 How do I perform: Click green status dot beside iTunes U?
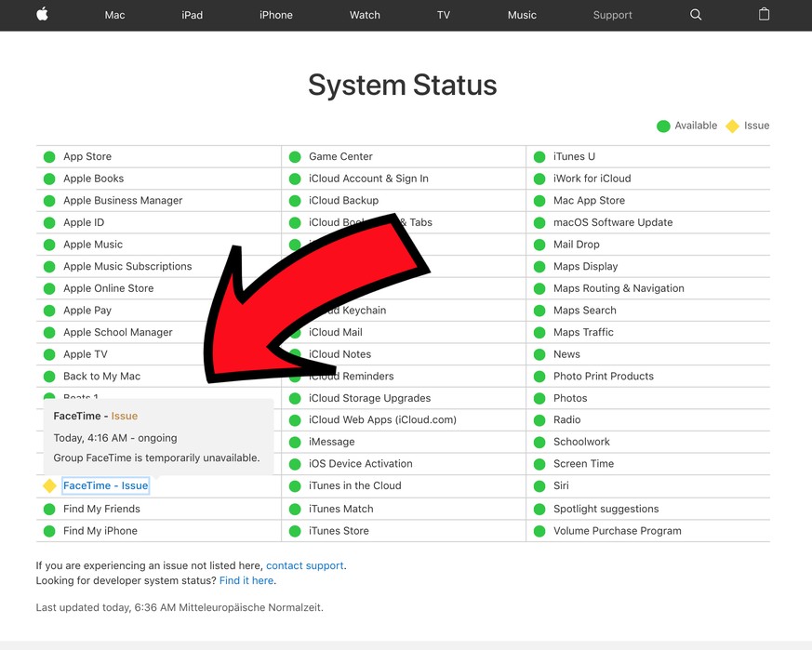tap(539, 157)
